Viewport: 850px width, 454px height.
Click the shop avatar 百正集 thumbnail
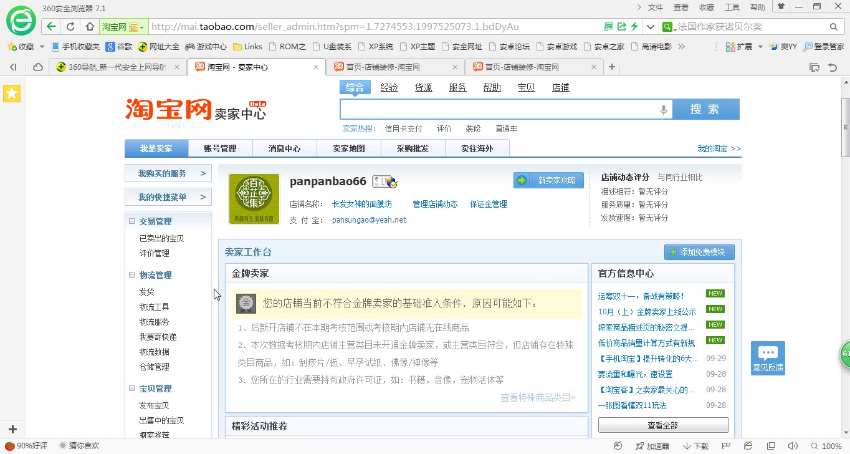pos(254,199)
